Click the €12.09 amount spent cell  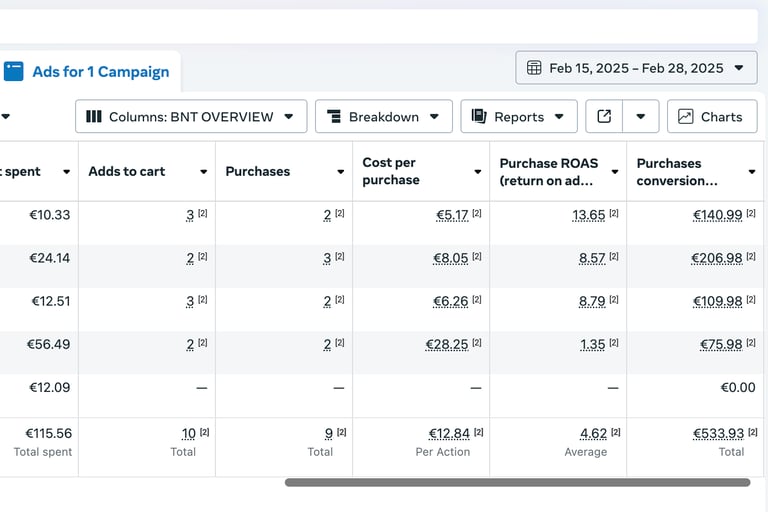[49, 388]
